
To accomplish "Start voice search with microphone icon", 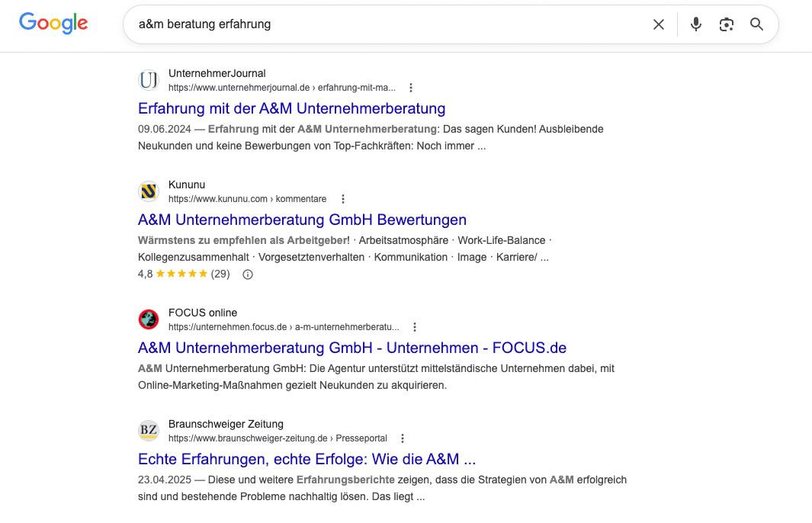I will pyautogui.click(x=696, y=24).
